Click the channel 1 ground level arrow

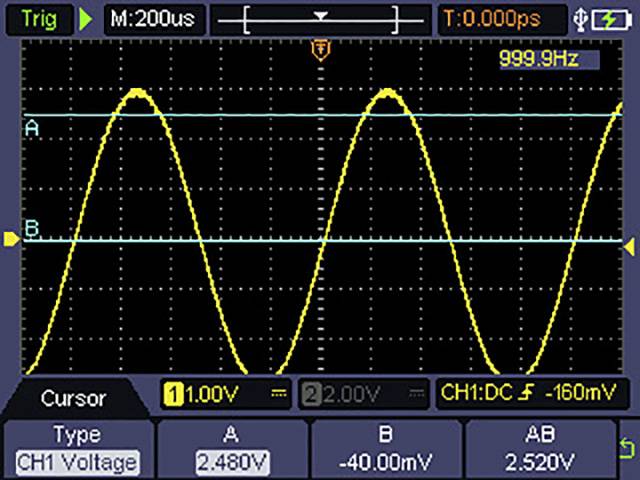point(10,239)
